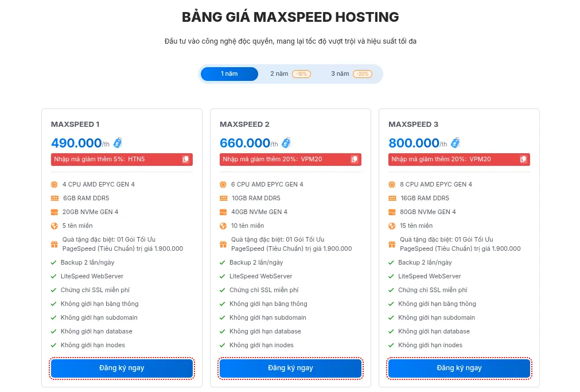Viewport: 580px width, 392px height.
Task: Copy the VPM20 code on MAXSPEED 3
Action: [x=523, y=159]
